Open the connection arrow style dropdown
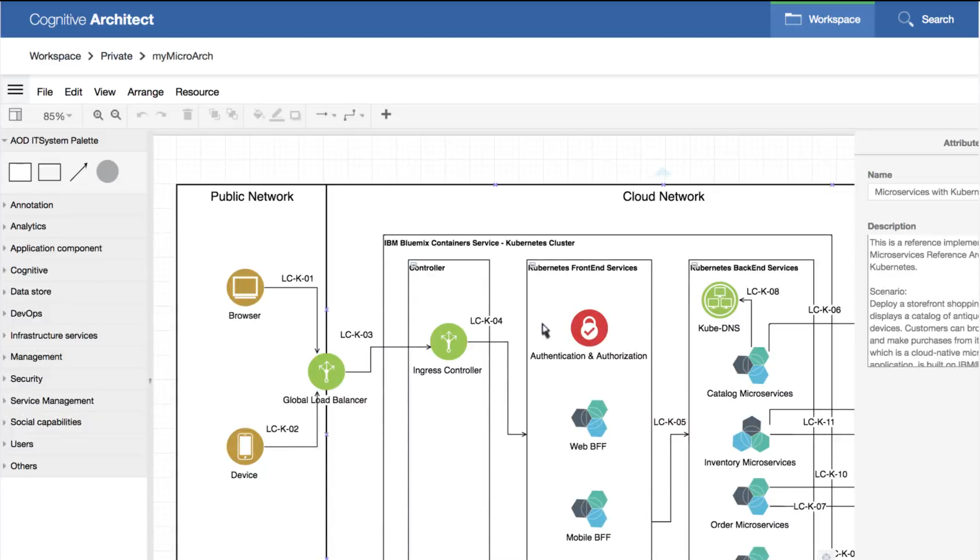This screenshot has width=980, height=560. (326, 115)
